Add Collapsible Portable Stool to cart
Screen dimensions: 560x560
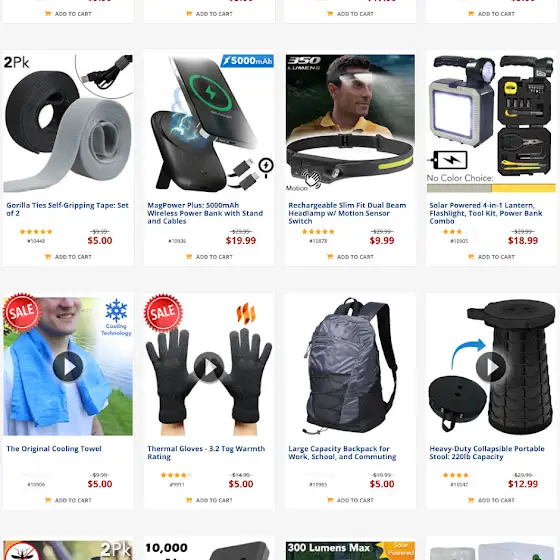491,500
